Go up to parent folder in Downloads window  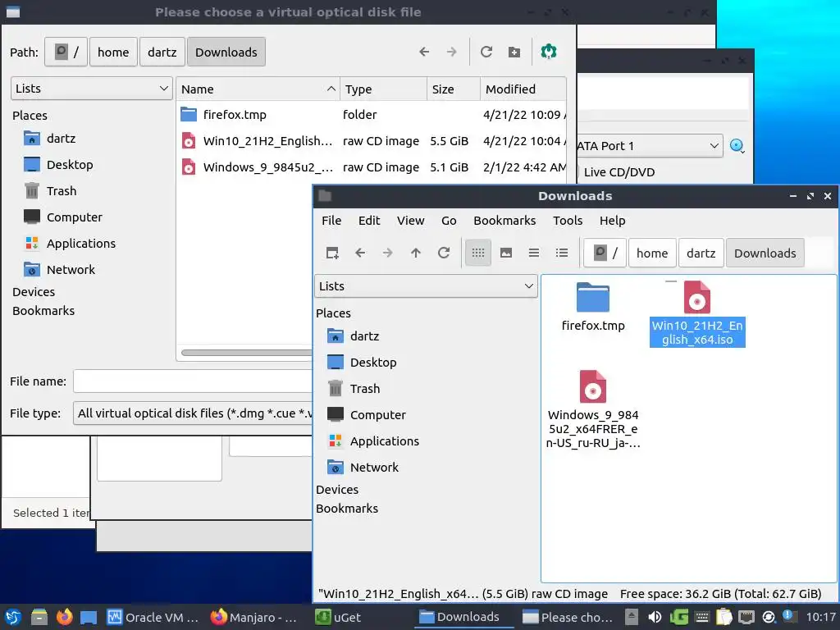click(x=416, y=253)
